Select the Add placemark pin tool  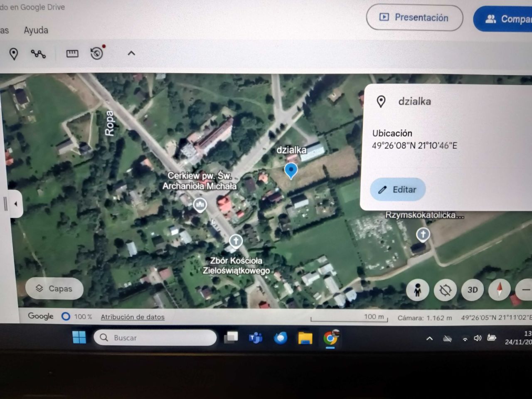point(15,54)
